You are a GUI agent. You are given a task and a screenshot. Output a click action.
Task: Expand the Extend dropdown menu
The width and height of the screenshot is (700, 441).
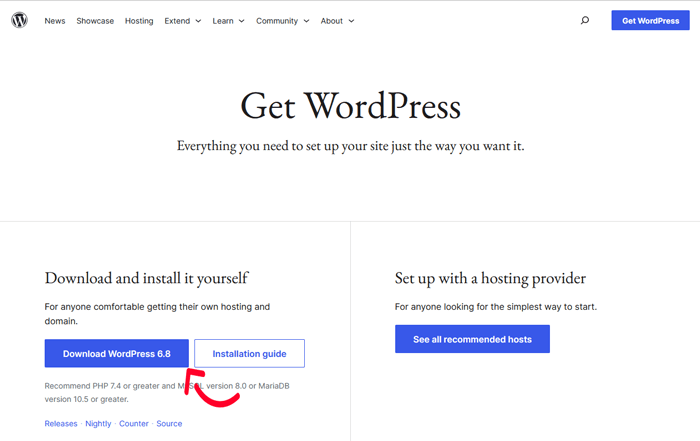pyautogui.click(x=183, y=21)
